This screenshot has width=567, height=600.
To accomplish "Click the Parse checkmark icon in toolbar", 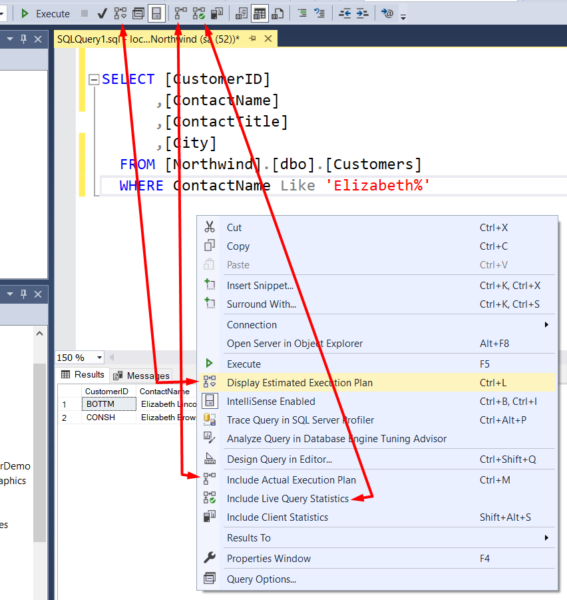I will click(x=102, y=14).
